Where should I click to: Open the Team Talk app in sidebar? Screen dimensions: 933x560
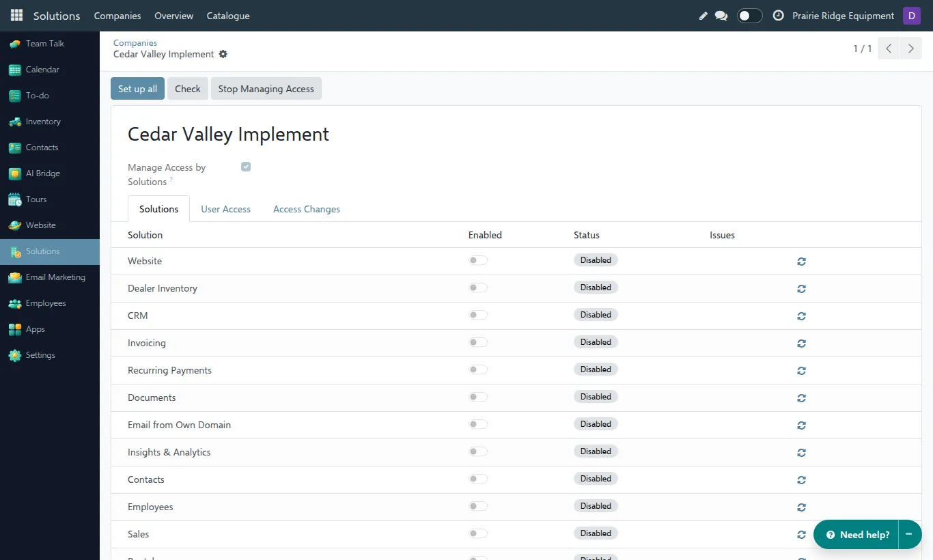coord(50,44)
